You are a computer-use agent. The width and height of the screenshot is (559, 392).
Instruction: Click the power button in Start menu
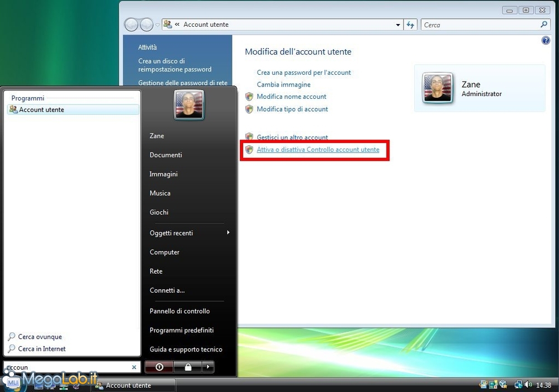coord(159,367)
